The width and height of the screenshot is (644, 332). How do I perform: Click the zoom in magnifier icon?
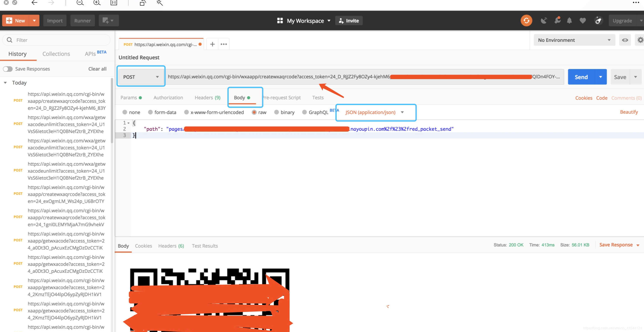97,3
